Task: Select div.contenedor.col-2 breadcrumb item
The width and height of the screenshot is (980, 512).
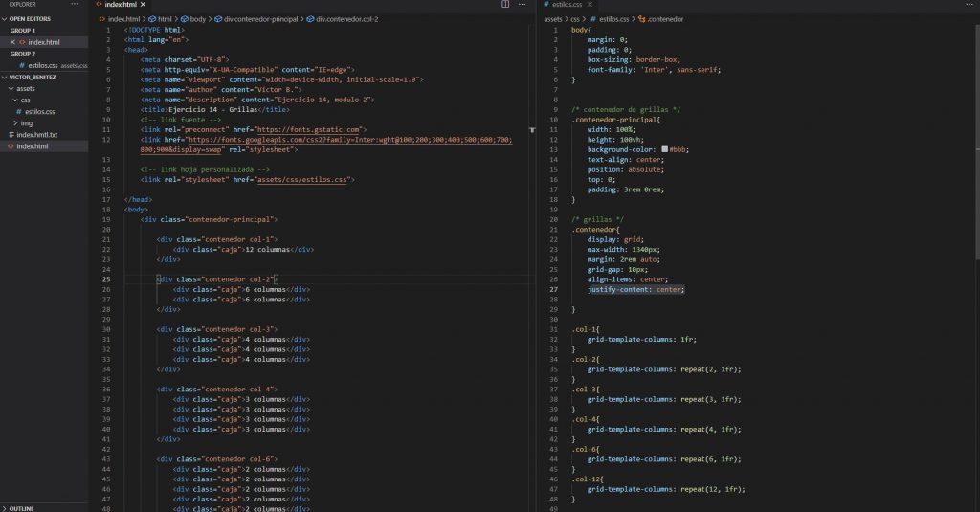Action: click(346, 19)
